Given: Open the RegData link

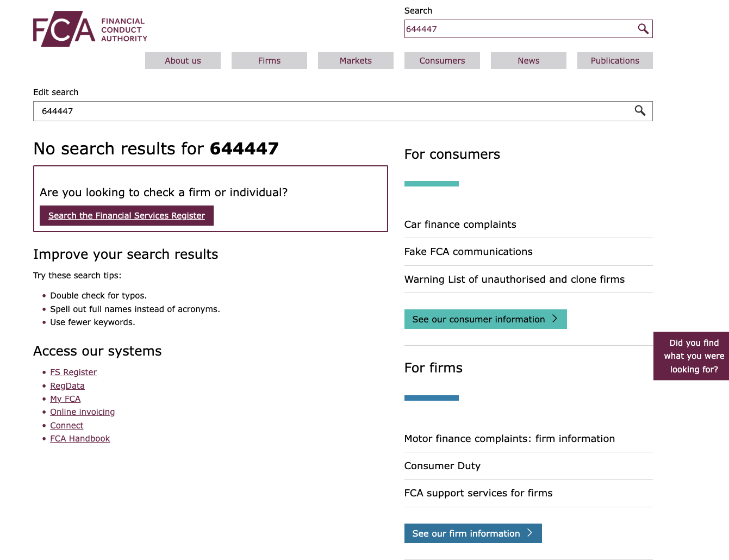Looking at the screenshot, I should pyautogui.click(x=67, y=385).
